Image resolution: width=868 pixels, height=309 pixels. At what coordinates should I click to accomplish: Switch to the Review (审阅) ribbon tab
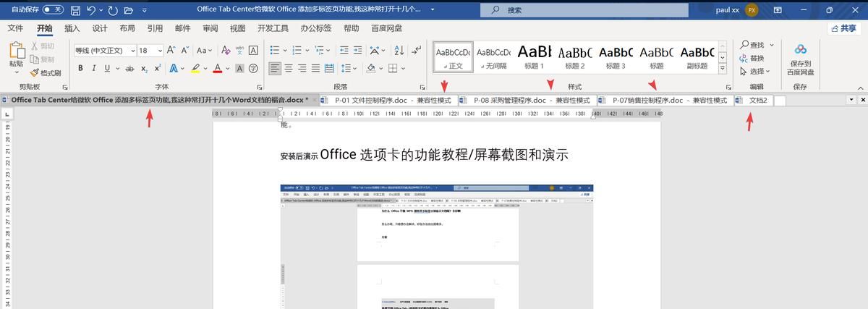(x=210, y=28)
